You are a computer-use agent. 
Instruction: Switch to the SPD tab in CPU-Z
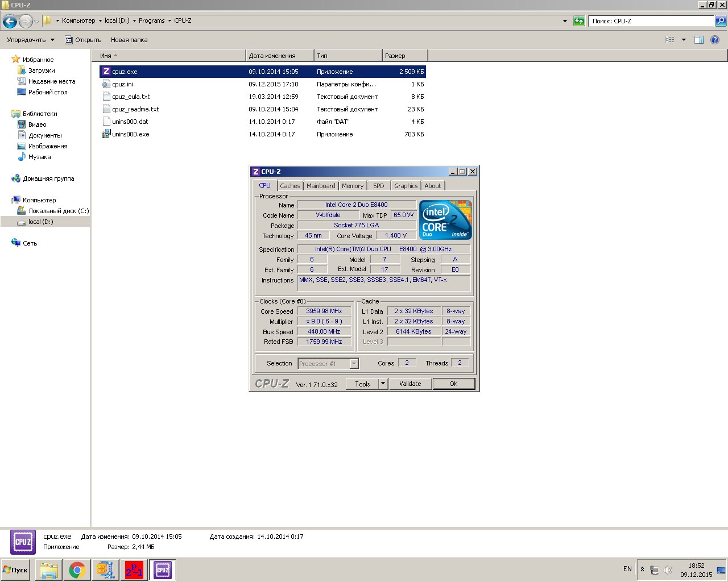pyautogui.click(x=379, y=186)
